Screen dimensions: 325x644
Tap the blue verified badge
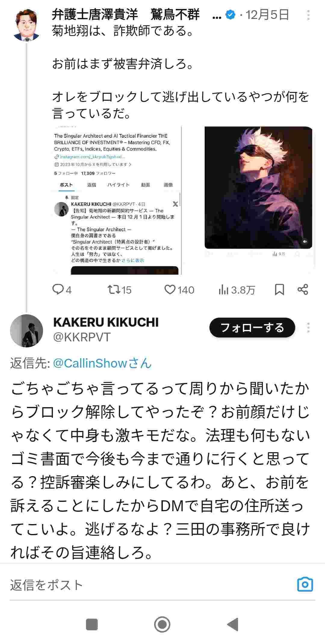pyautogui.click(x=231, y=14)
